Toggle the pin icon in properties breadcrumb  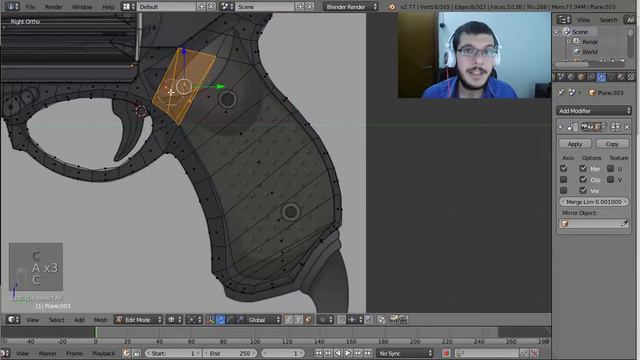coord(561,93)
